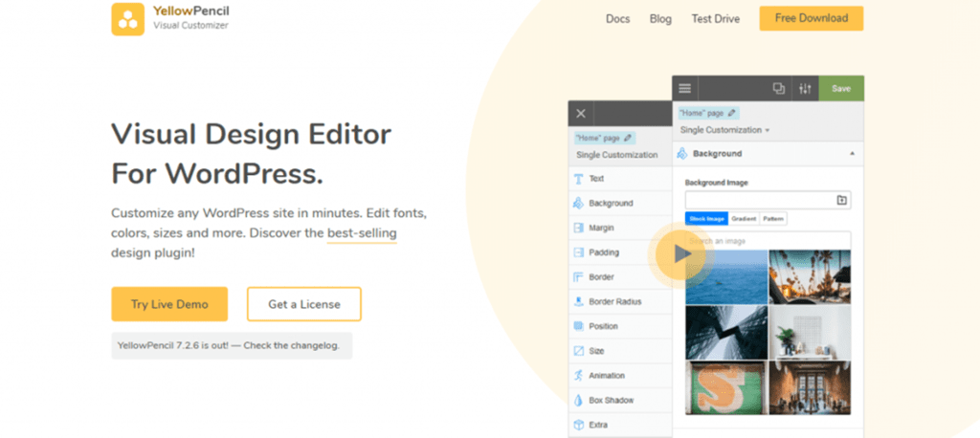Select the Border icon
This screenshot has height=438, width=980.
pos(578,276)
